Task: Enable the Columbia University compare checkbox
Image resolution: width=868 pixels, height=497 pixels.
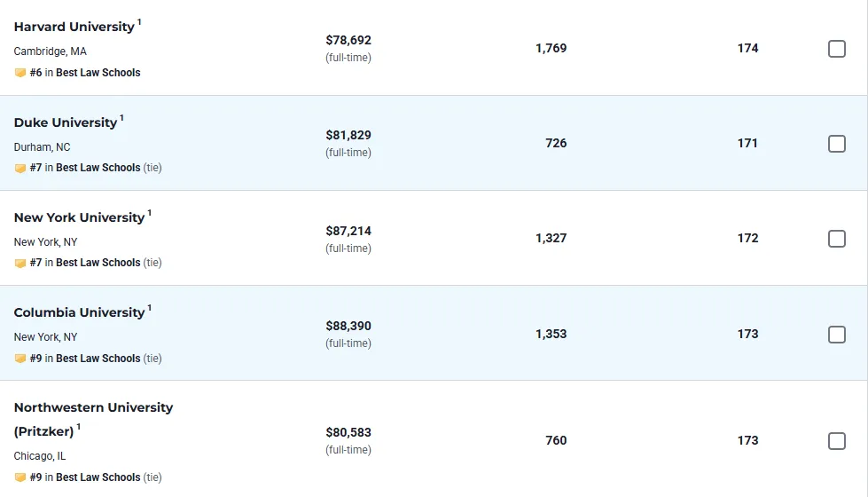Action: coord(836,335)
